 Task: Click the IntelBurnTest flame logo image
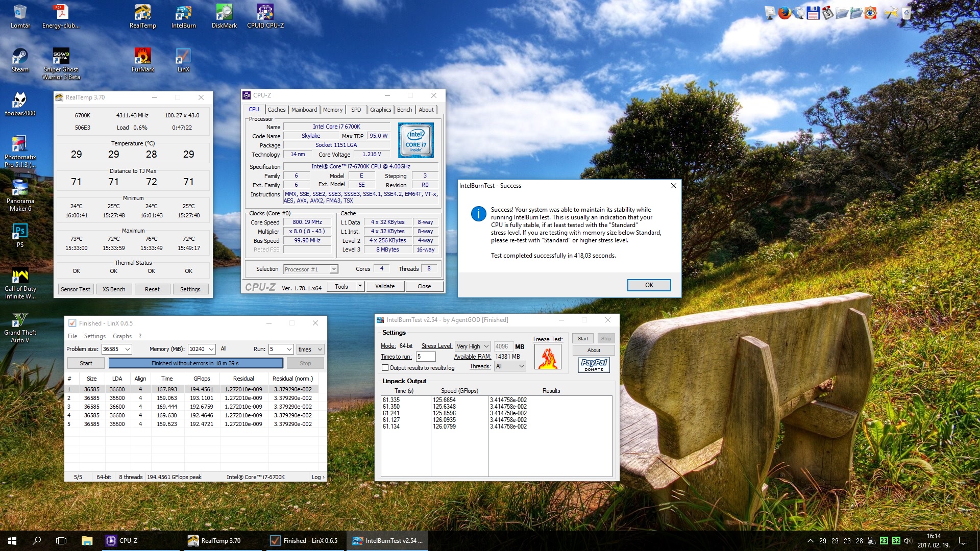coord(548,357)
